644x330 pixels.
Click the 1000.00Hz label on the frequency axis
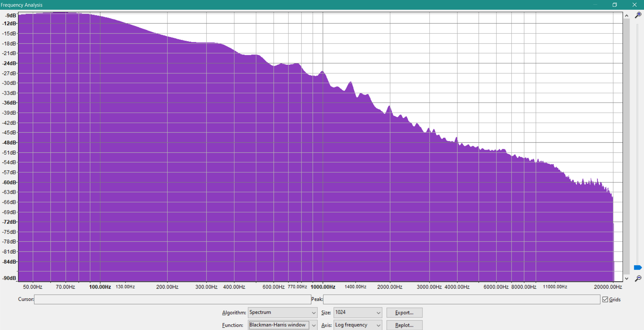click(x=323, y=287)
